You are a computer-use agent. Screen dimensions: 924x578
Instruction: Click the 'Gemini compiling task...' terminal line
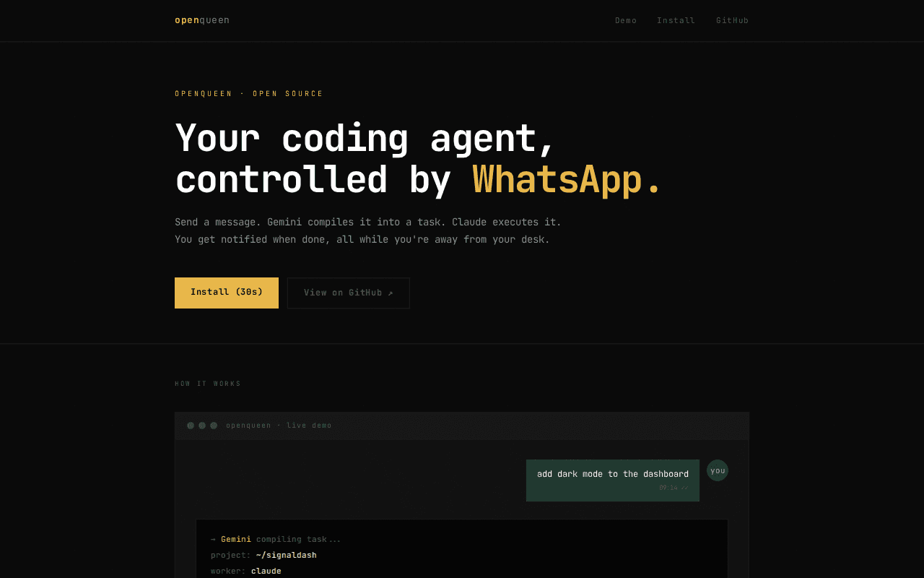(280, 539)
